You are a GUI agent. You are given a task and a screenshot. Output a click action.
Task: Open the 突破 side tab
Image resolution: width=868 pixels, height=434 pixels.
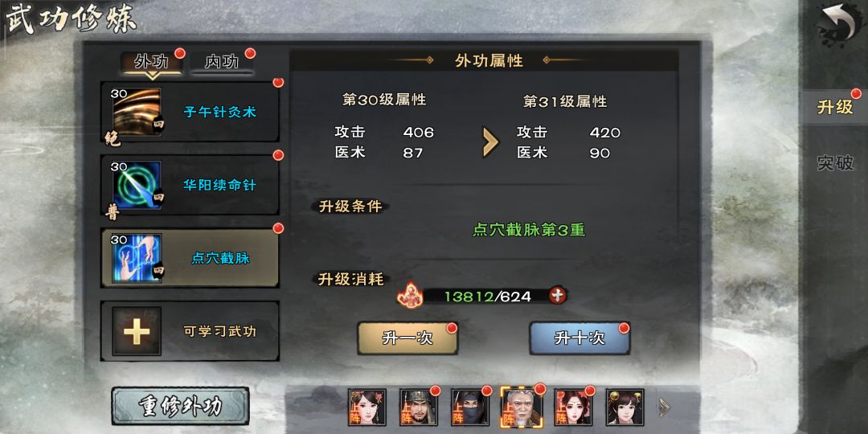point(835,162)
